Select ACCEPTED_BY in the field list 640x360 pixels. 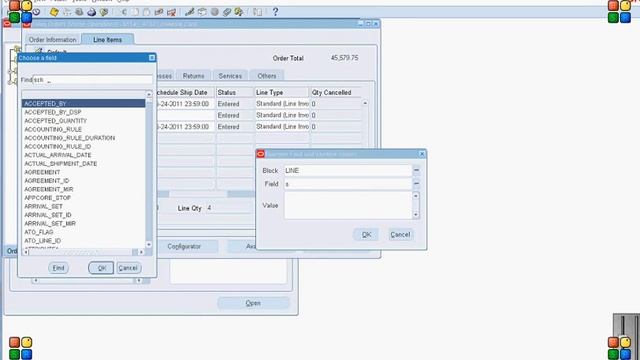[83, 104]
